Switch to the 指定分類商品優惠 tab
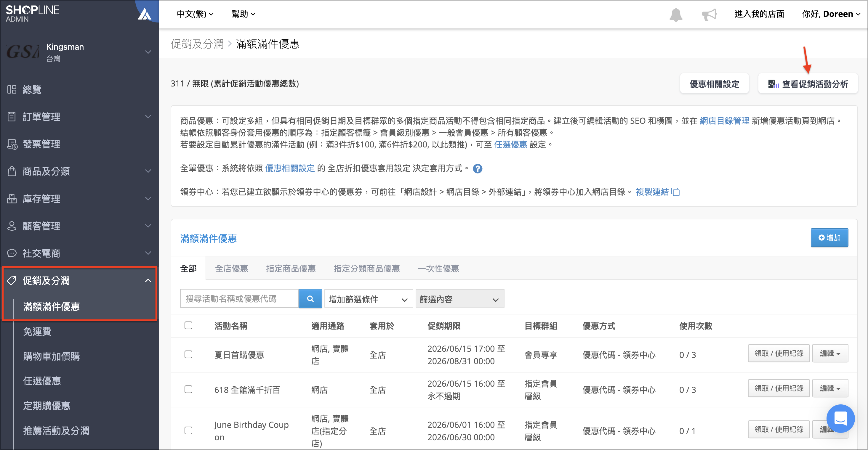 (x=367, y=269)
